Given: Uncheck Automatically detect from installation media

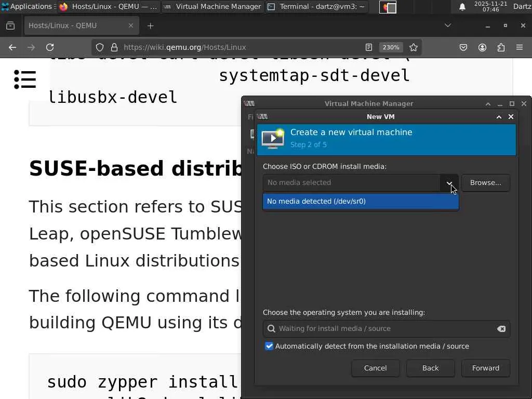Looking at the screenshot, I should (269, 346).
